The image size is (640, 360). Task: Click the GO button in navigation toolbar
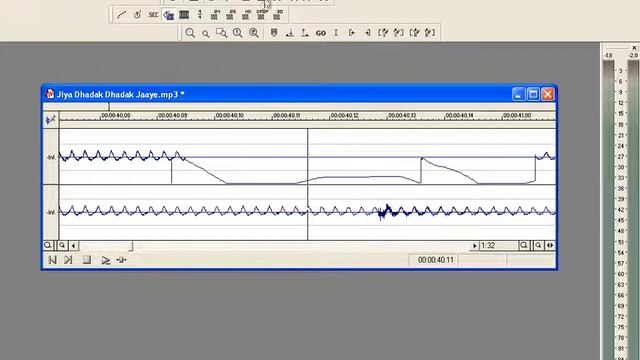point(321,33)
